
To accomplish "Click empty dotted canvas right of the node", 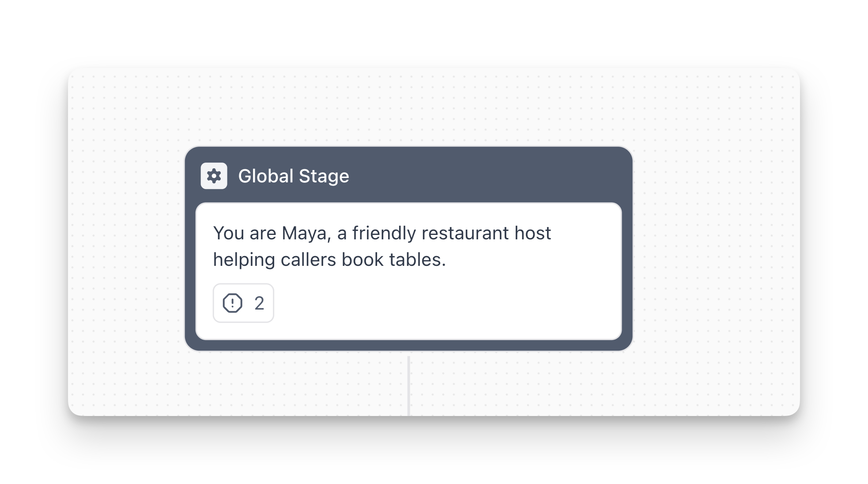I will 715,247.
